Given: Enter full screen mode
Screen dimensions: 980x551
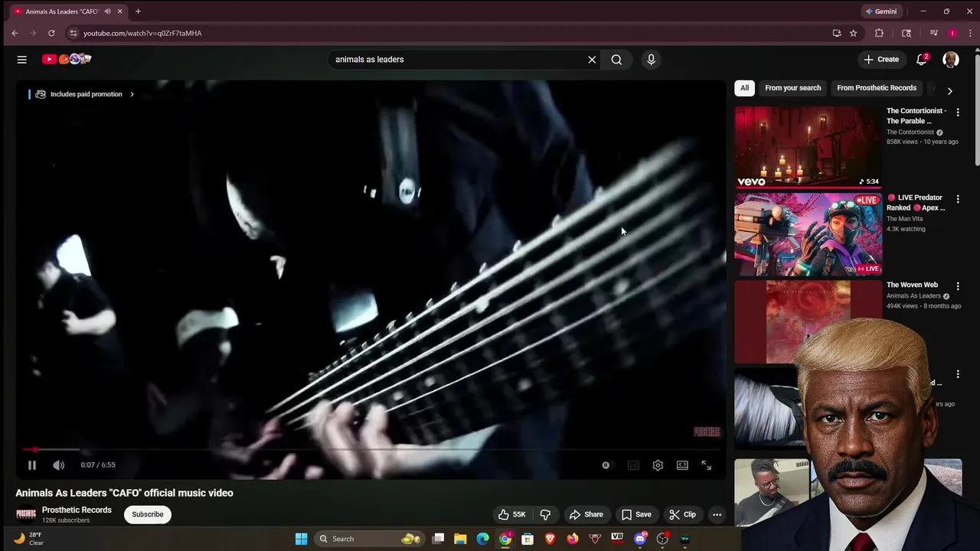Looking at the screenshot, I should pyautogui.click(x=707, y=465).
